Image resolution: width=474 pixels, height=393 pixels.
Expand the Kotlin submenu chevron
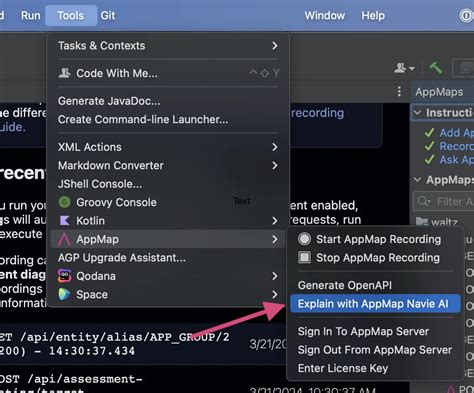click(x=275, y=221)
